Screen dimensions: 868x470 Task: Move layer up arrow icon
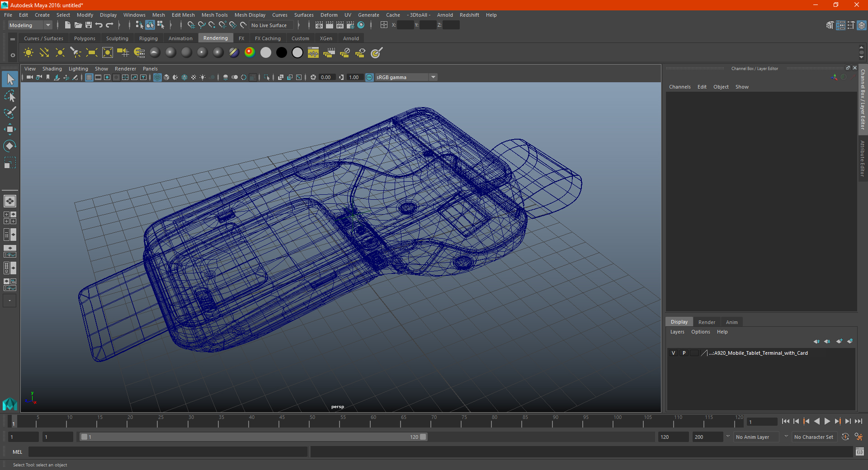point(816,341)
